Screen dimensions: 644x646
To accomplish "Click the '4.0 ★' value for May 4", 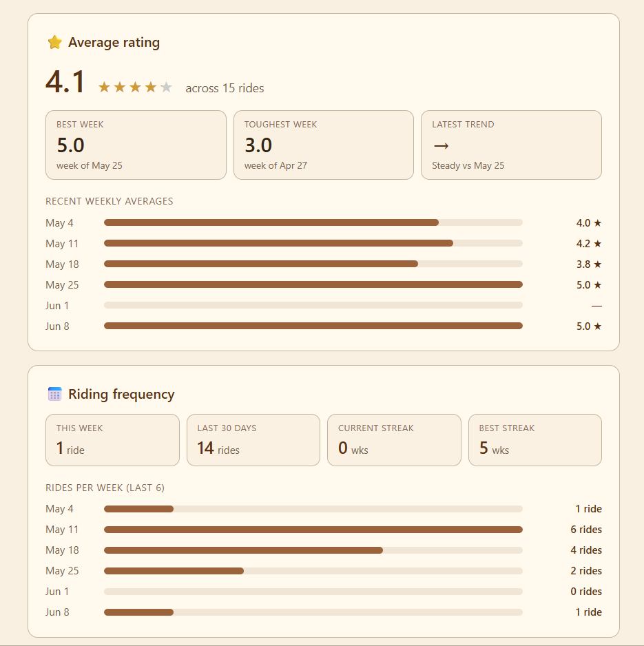I will [x=589, y=223].
